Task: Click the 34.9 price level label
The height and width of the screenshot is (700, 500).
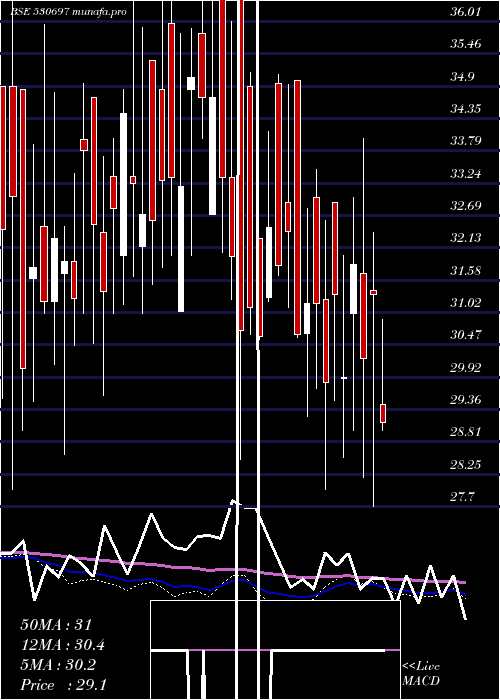Action: click(462, 77)
